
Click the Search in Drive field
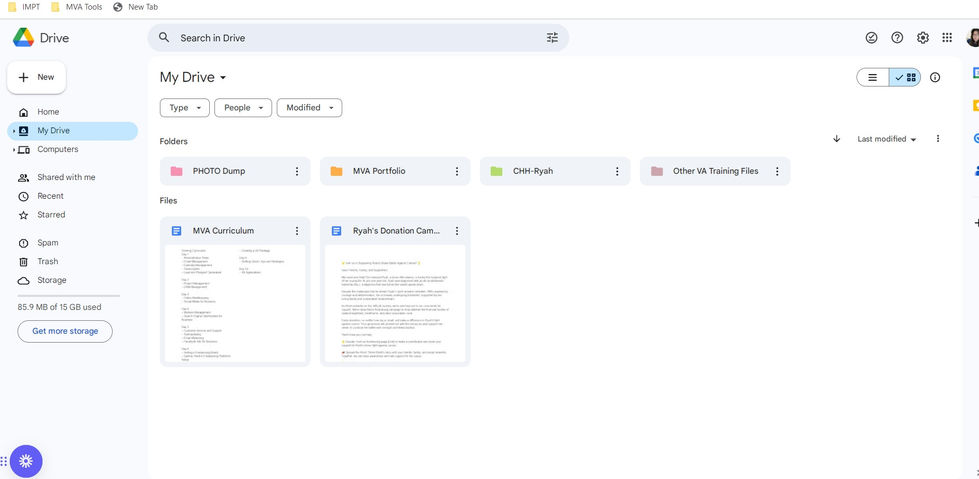(x=358, y=37)
